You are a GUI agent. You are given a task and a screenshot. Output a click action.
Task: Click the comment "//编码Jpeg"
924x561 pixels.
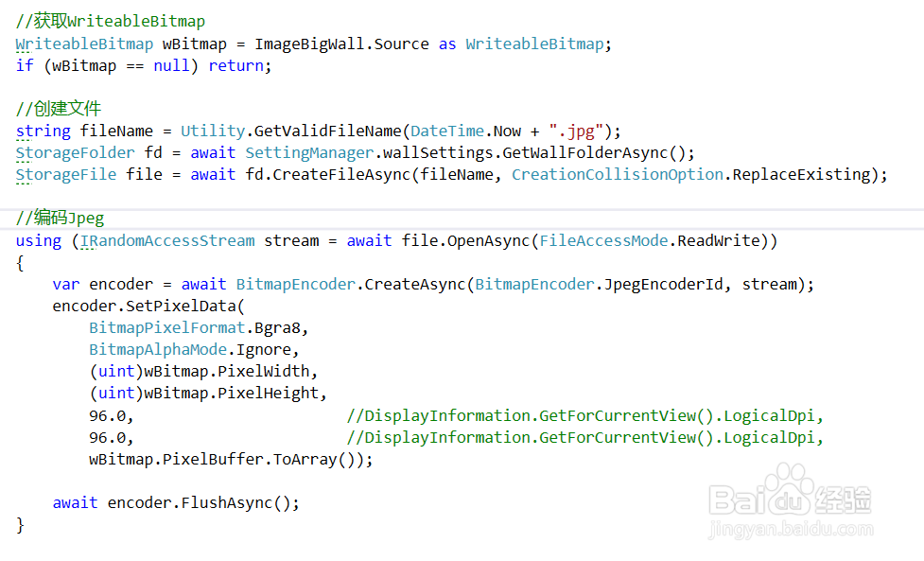61,218
